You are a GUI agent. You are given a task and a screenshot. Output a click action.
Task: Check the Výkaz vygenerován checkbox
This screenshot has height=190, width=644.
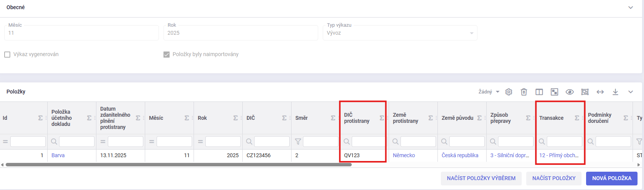click(x=7, y=55)
